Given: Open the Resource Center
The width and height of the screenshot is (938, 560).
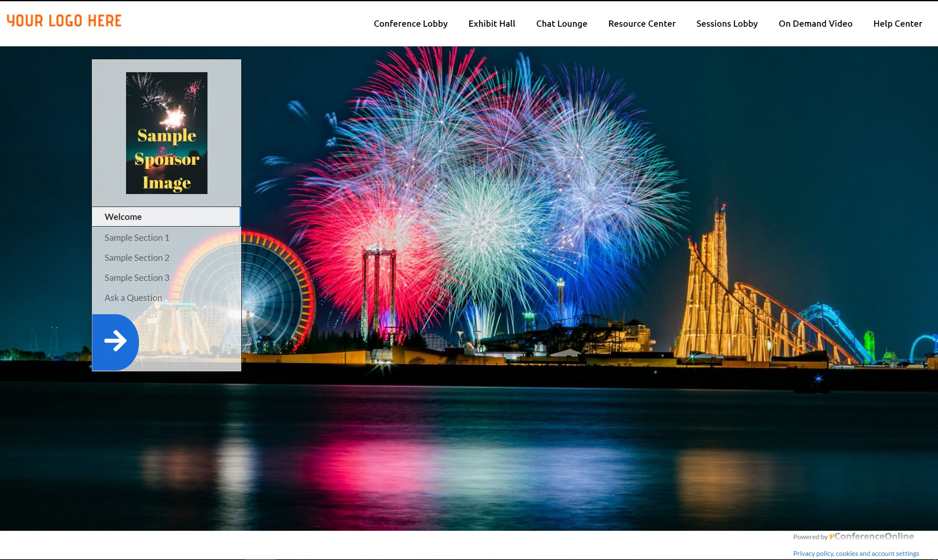Looking at the screenshot, I should pos(642,24).
